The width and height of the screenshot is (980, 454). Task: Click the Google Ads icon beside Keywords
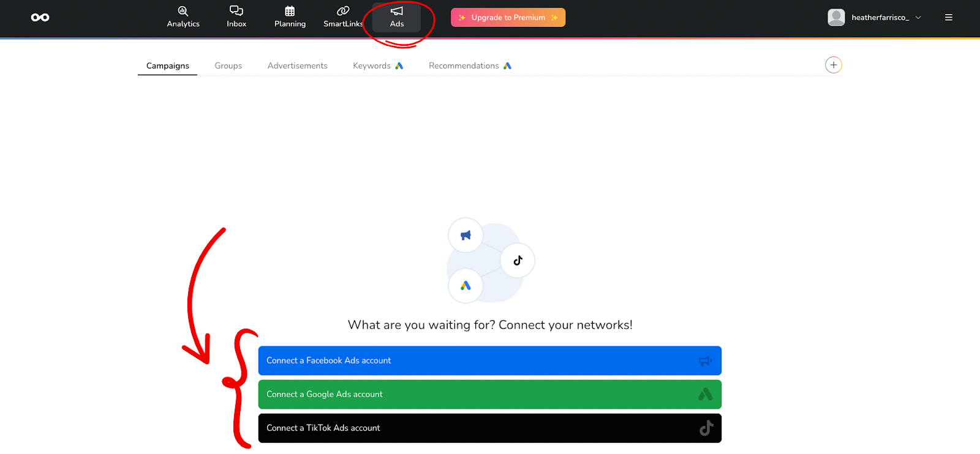pos(399,65)
